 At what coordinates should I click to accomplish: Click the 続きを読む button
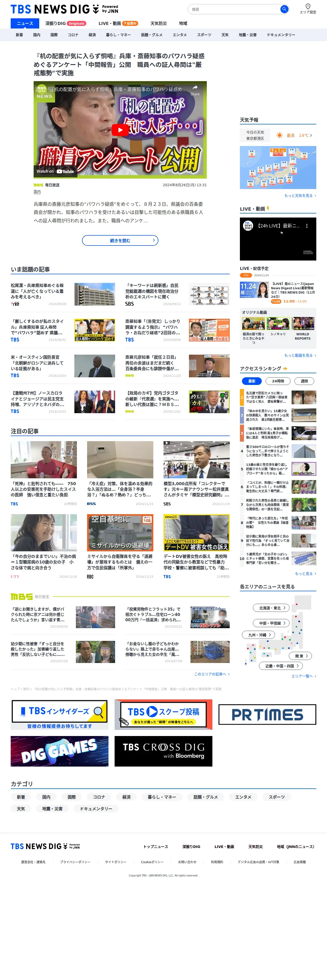(120, 240)
